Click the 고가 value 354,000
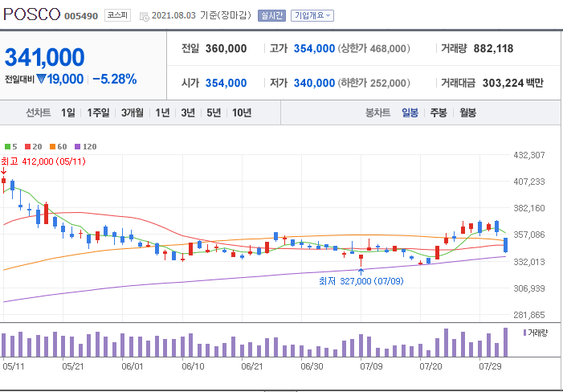Viewport: 563px width, 392px height. [x=314, y=48]
